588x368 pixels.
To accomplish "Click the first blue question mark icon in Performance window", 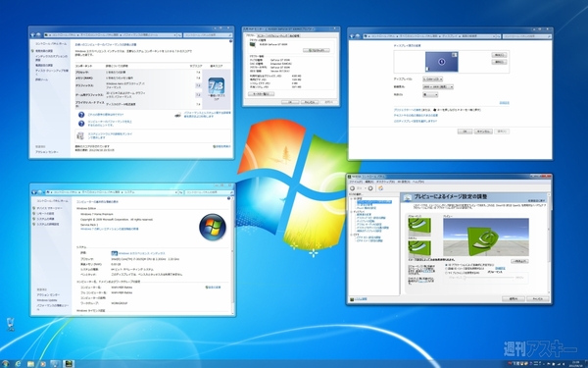I will coord(81,115).
